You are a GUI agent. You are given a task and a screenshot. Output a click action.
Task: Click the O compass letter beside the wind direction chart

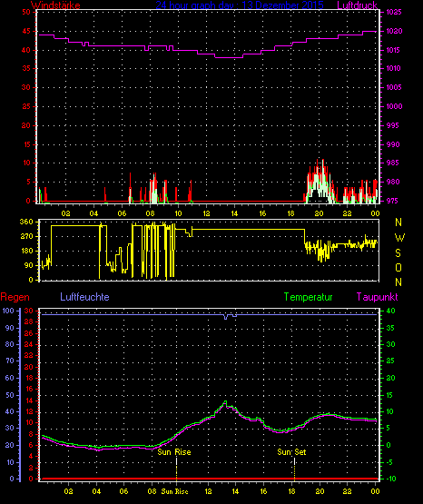tap(398, 267)
